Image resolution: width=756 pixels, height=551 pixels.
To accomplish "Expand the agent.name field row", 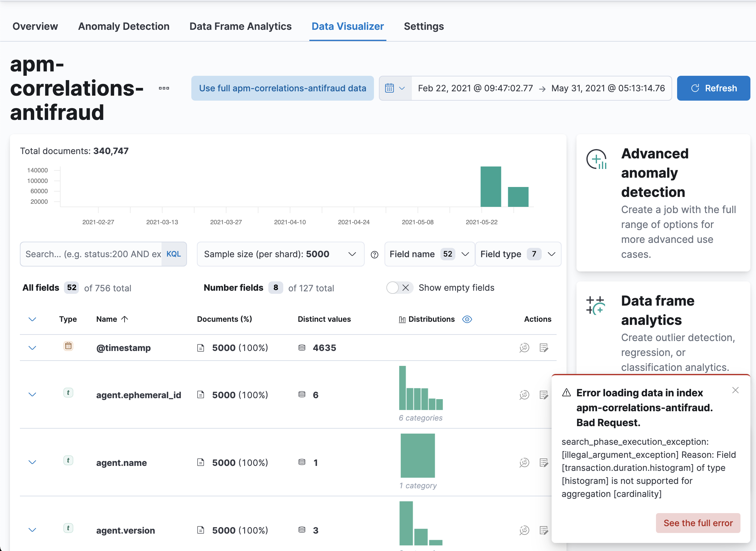I will [32, 462].
